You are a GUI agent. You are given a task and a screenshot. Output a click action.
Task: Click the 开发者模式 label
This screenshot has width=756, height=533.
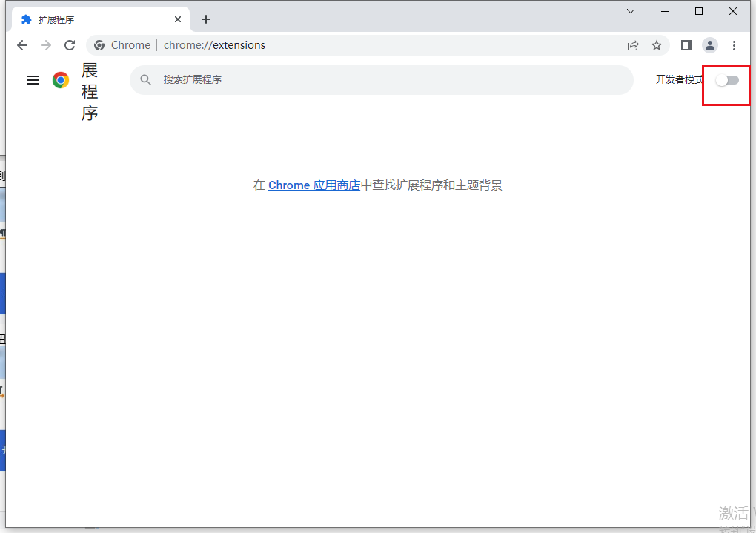tap(679, 79)
